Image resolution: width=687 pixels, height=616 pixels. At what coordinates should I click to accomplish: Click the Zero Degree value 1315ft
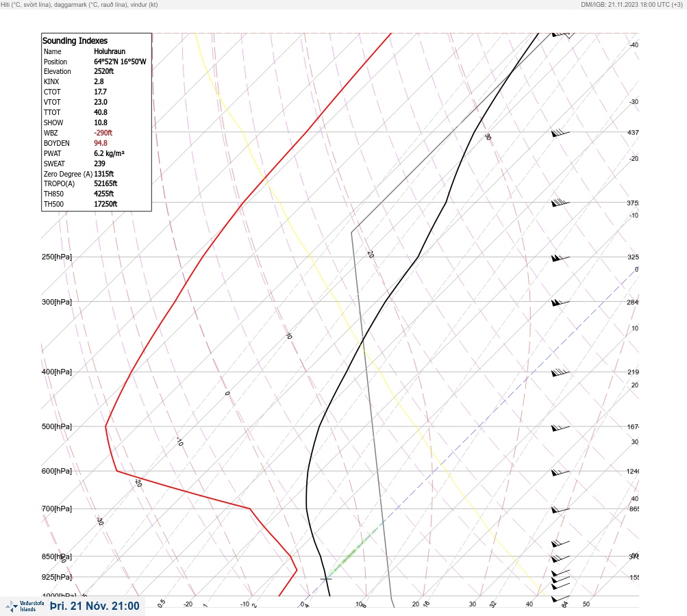tap(104, 174)
